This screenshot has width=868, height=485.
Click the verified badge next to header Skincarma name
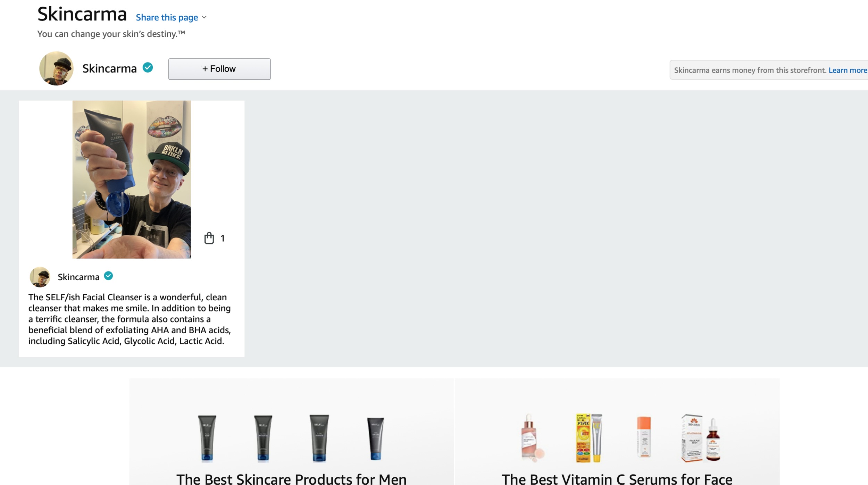tap(148, 68)
